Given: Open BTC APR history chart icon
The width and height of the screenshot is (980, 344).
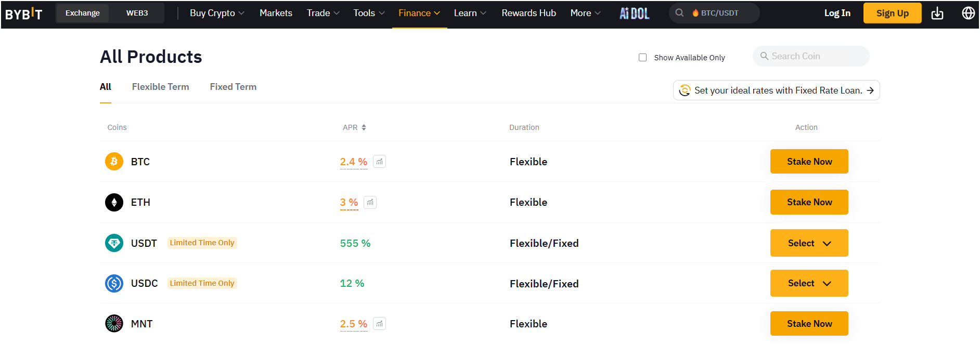Looking at the screenshot, I should click(x=380, y=162).
